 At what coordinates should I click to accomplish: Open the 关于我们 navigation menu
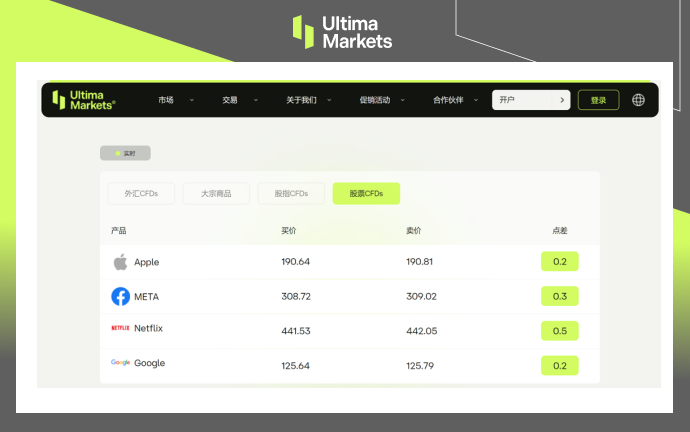301,100
